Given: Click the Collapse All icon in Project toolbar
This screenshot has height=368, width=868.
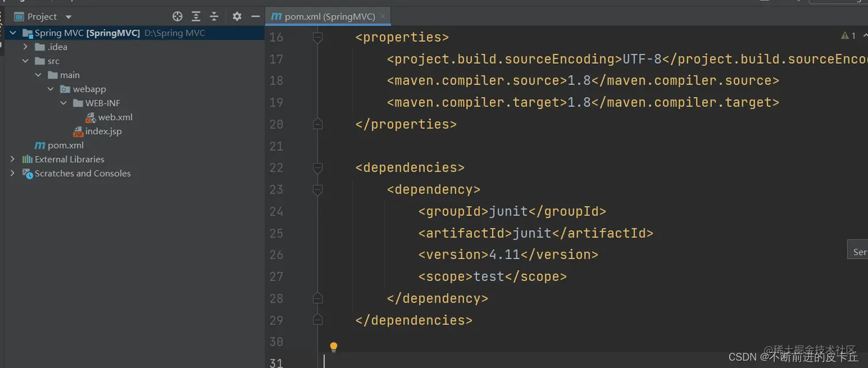Looking at the screenshot, I should click(214, 17).
